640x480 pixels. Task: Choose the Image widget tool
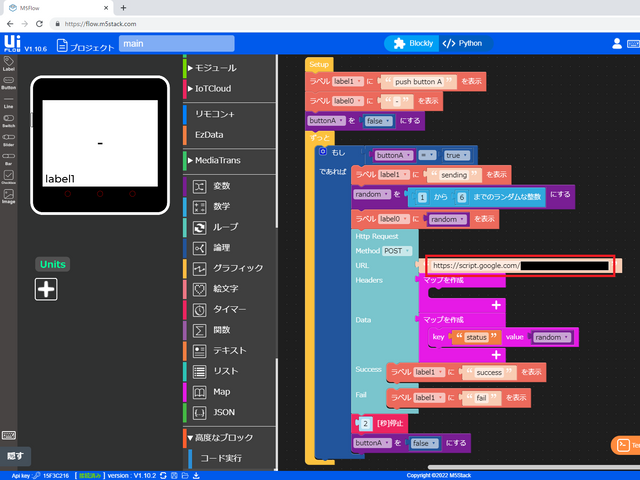pyautogui.click(x=9, y=195)
